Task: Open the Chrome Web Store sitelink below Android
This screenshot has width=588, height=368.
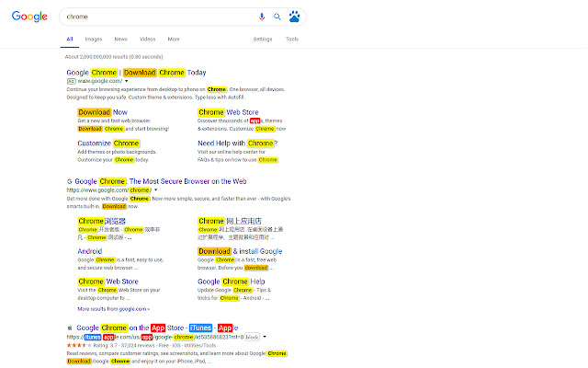Action: [x=108, y=282]
